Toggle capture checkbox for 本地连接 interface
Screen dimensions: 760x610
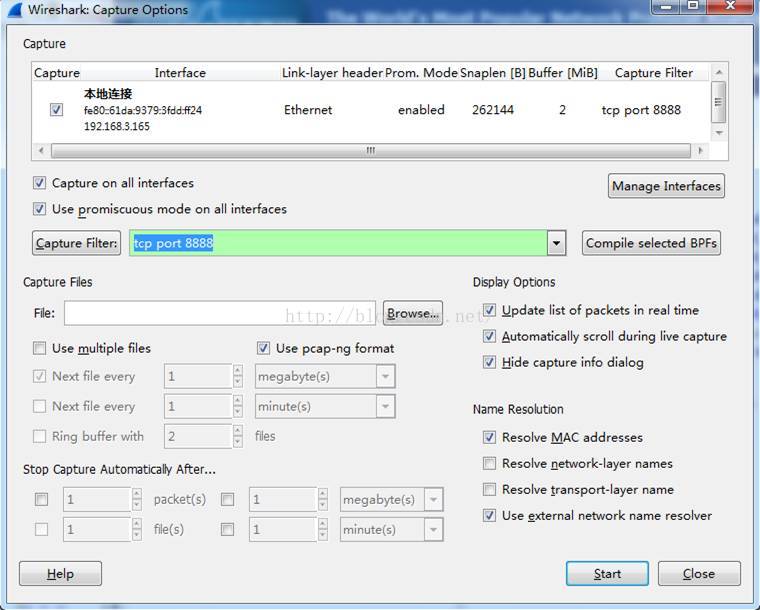56,109
